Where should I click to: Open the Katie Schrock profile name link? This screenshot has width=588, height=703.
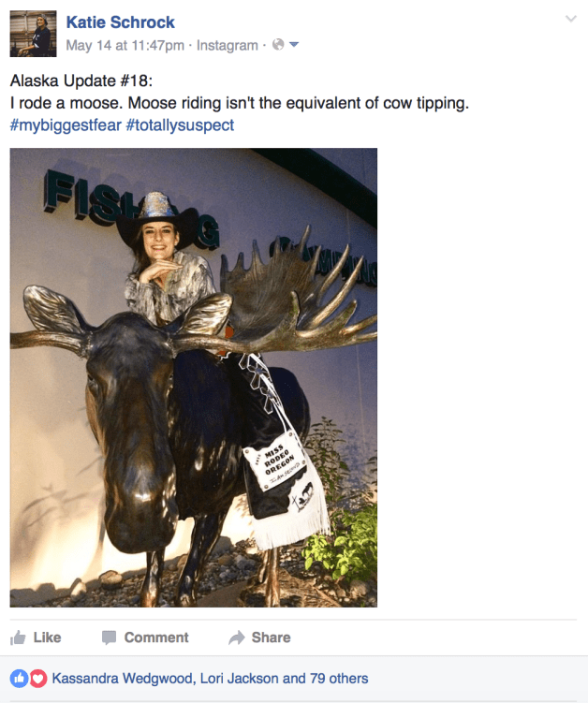click(x=120, y=22)
